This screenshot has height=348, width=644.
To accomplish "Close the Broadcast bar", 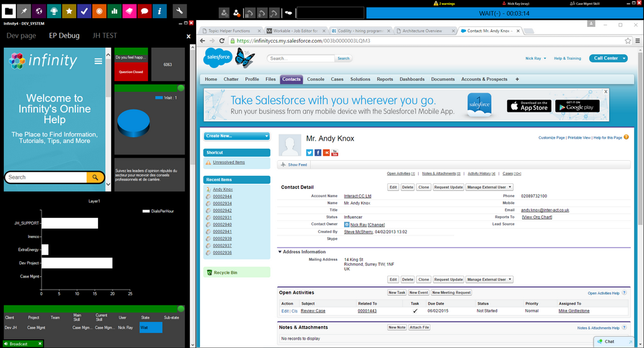I will [40, 344].
